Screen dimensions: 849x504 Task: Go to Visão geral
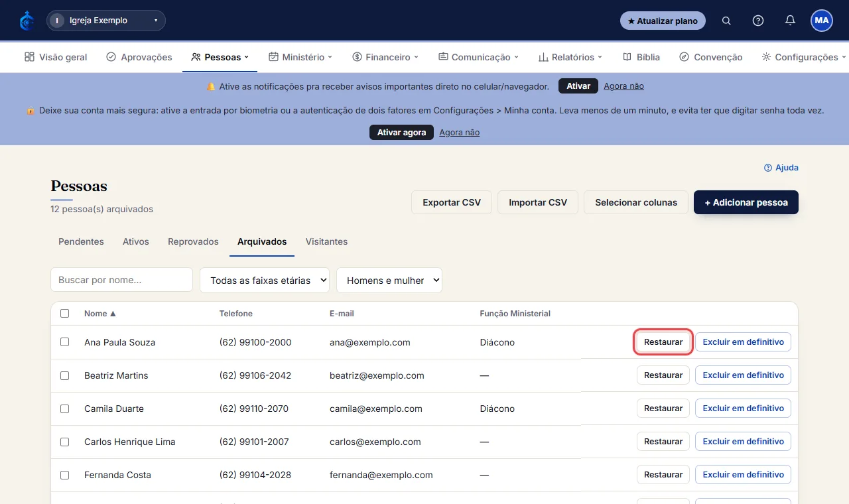point(56,57)
